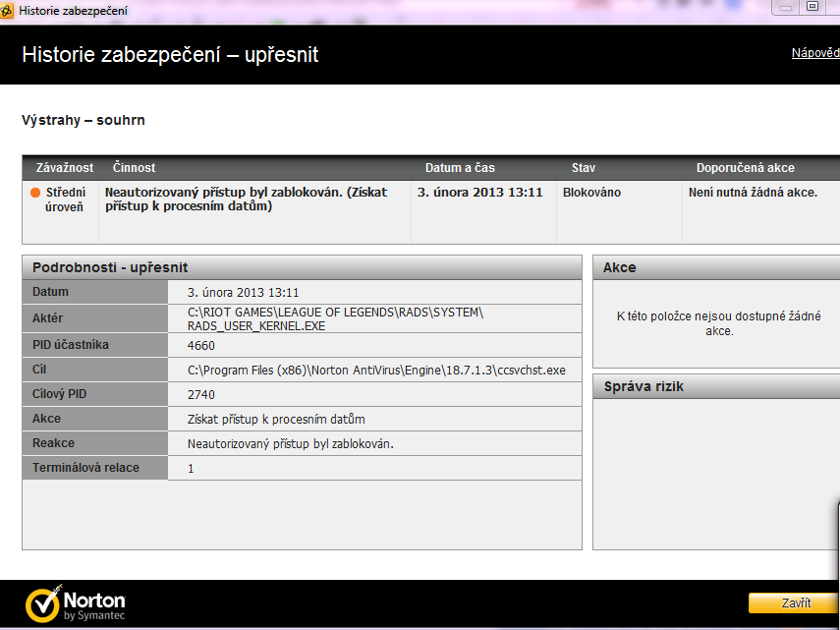Screen dimensions: 840x630
Task: Click the Norton by Symantec logo
Action: pyautogui.click(x=76, y=604)
